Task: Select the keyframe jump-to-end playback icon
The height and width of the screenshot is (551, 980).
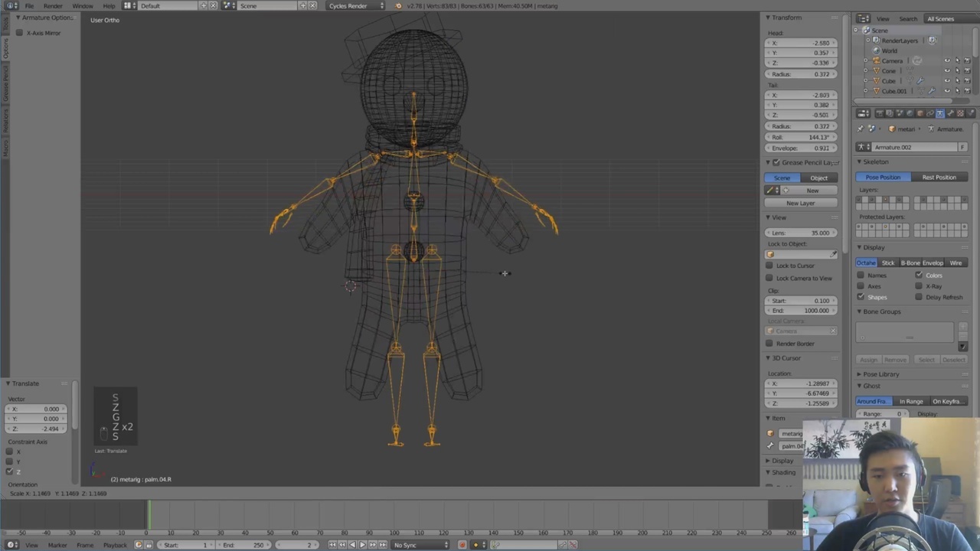Action: coord(381,544)
